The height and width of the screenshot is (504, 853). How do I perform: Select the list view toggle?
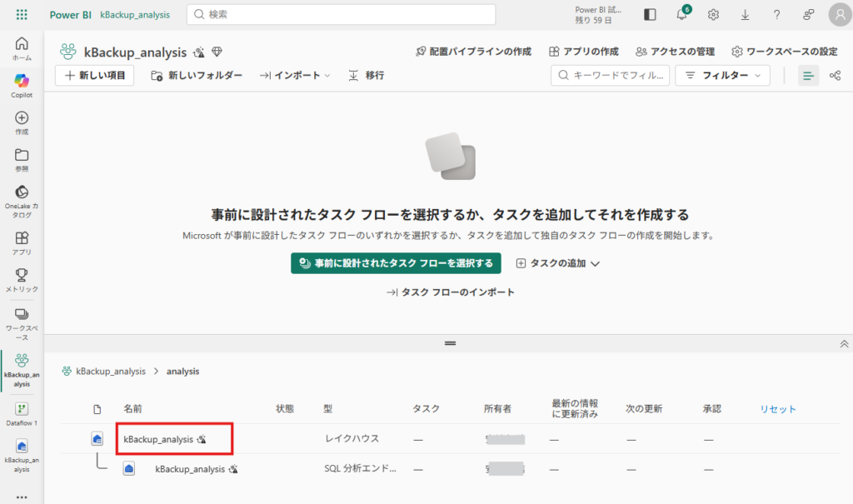[x=808, y=76]
